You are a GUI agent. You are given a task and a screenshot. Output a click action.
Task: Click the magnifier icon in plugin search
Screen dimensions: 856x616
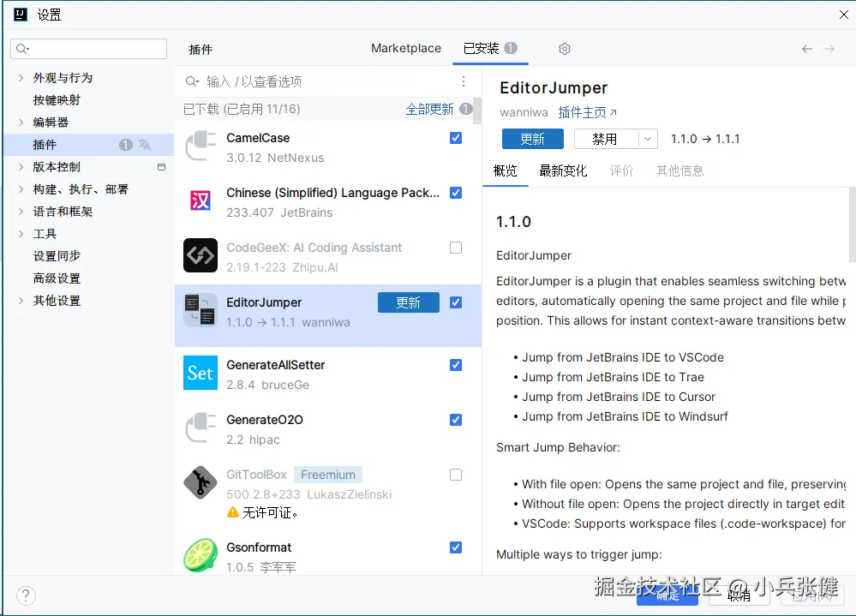point(192,81)
